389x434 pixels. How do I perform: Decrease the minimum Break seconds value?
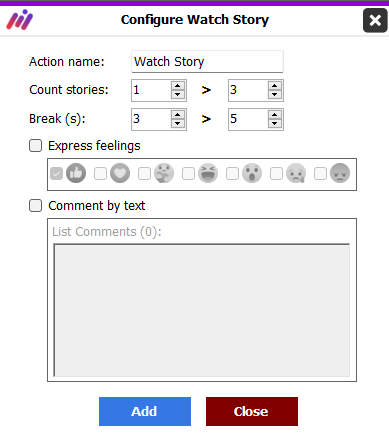pyautogui.click(x=178, y=124)
